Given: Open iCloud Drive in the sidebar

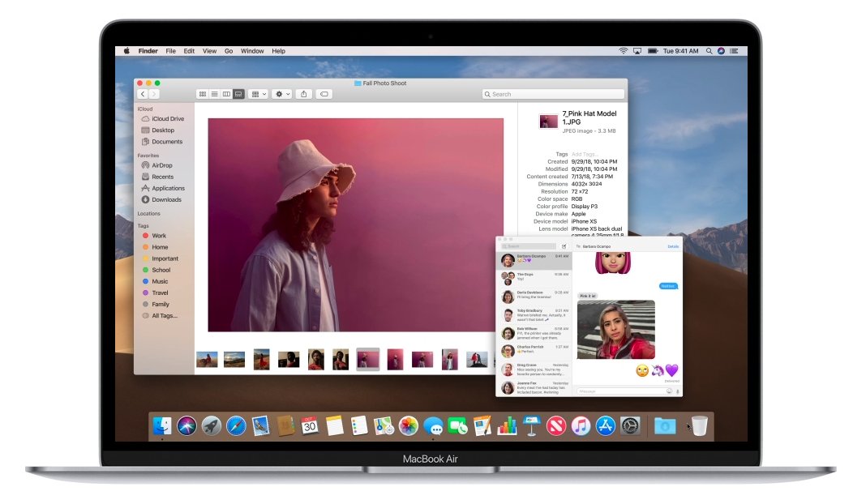Looking at the screenshot, I should tap(163, 118).
